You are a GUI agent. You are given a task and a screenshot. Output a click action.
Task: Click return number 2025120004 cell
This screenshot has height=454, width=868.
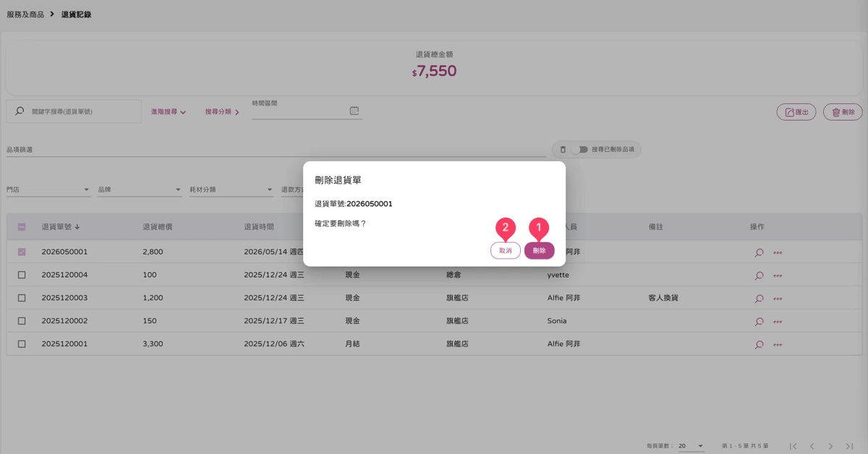64,275
